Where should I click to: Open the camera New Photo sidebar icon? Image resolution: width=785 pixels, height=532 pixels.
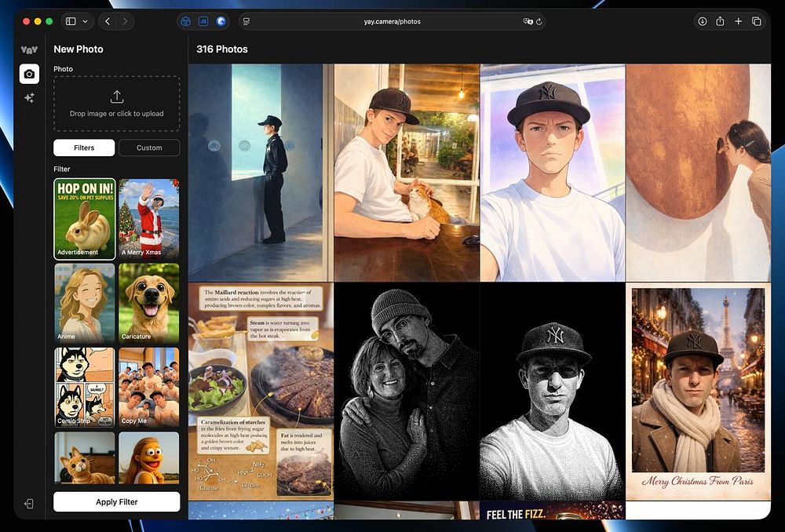29,74
